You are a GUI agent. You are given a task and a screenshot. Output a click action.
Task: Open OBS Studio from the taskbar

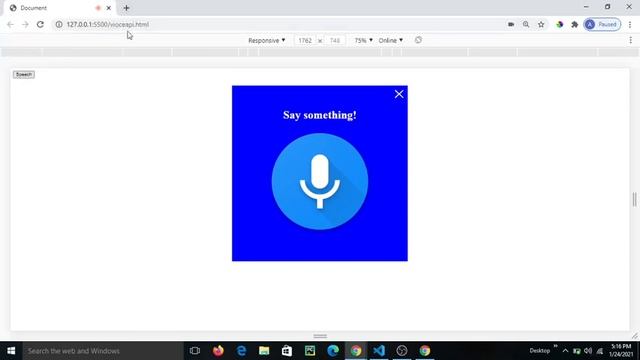[x=402, y=351]
